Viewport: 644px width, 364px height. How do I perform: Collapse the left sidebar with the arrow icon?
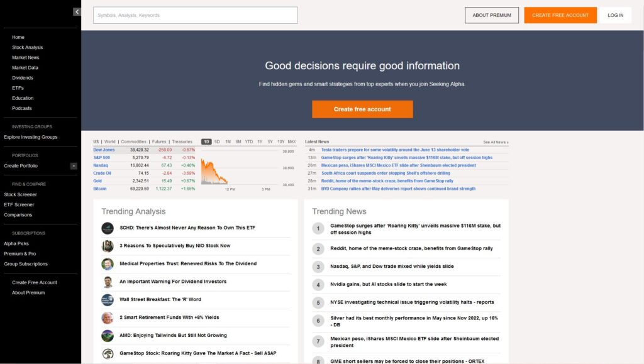pyautogui.click(x=77, y=11)
